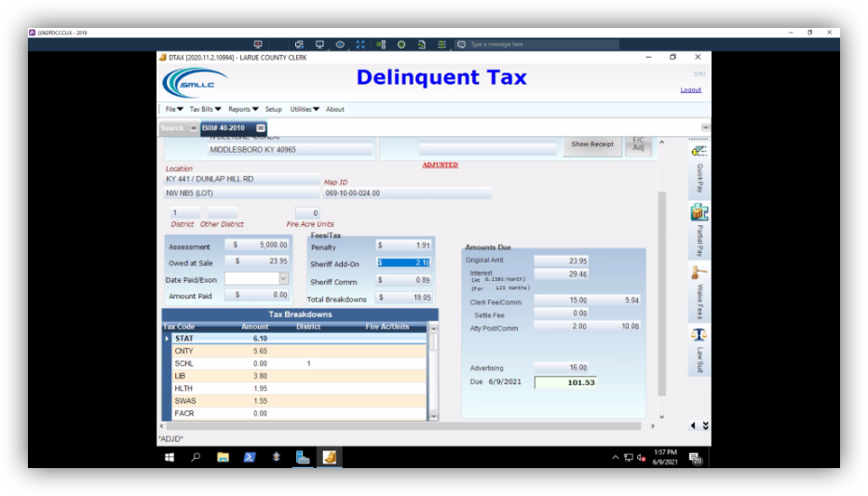Viewport: 868px width, 496px height.
Task: Click the file transfer icon in the remote toolbar
Action: 422,45
